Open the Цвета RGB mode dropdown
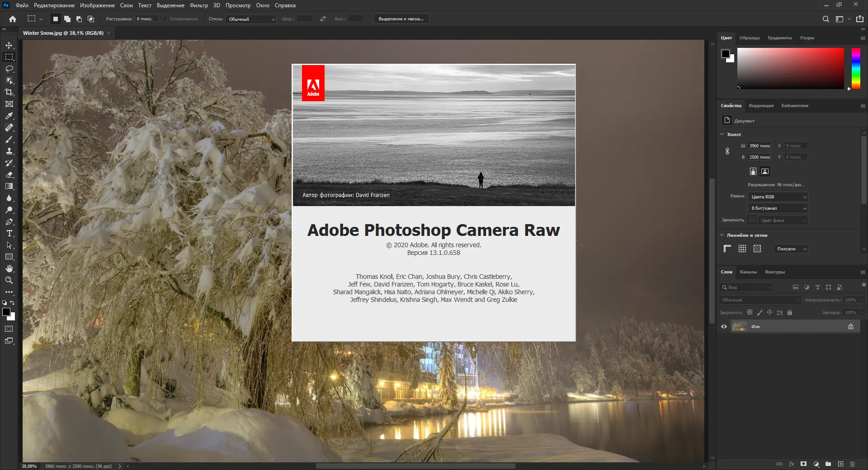868x470 pixels. coord(778,197)
